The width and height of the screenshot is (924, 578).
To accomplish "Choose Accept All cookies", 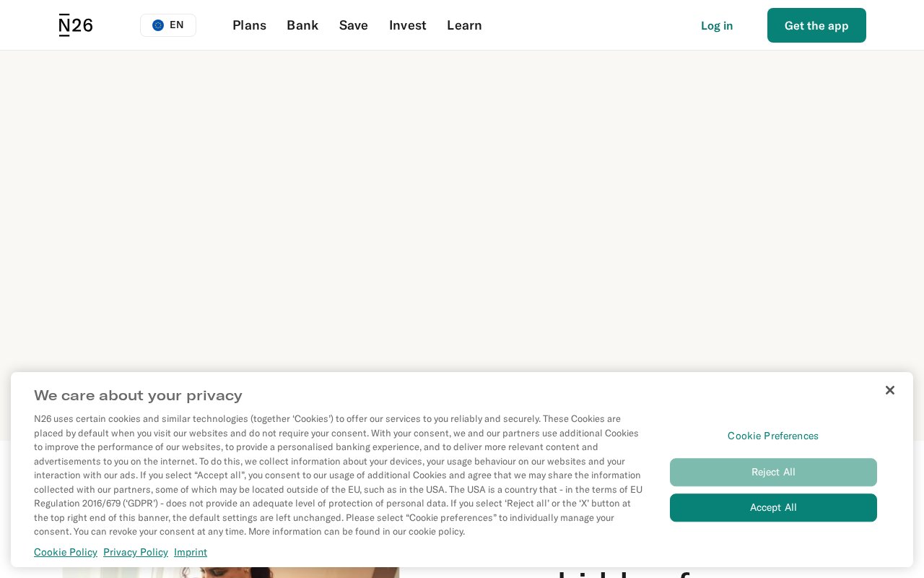I will (x=773, y=507).
